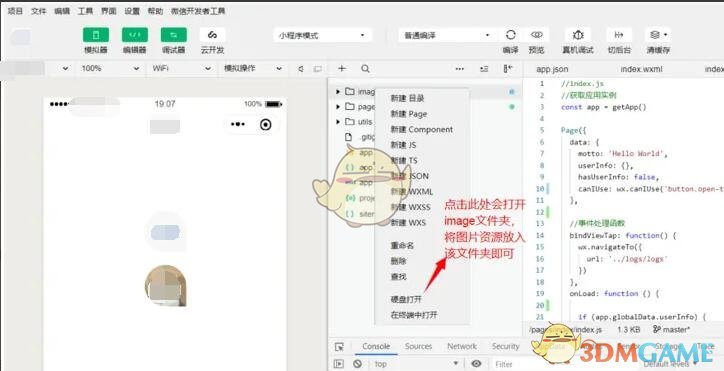Image resolution: width=724 pixels, height=371 pixels.
Task: Click the 真机调试 remote debug icon
Action: pyautogui.click(x=578, y=35)
